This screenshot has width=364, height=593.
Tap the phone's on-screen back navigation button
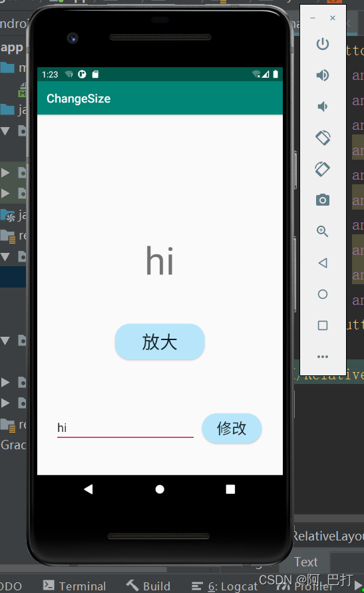coord(88,489)
